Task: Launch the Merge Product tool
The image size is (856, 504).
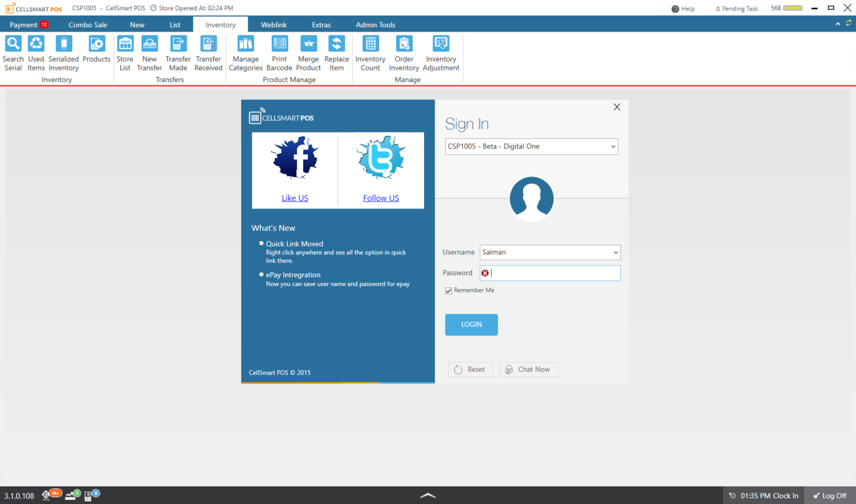Action: click(x=308, y=52)
